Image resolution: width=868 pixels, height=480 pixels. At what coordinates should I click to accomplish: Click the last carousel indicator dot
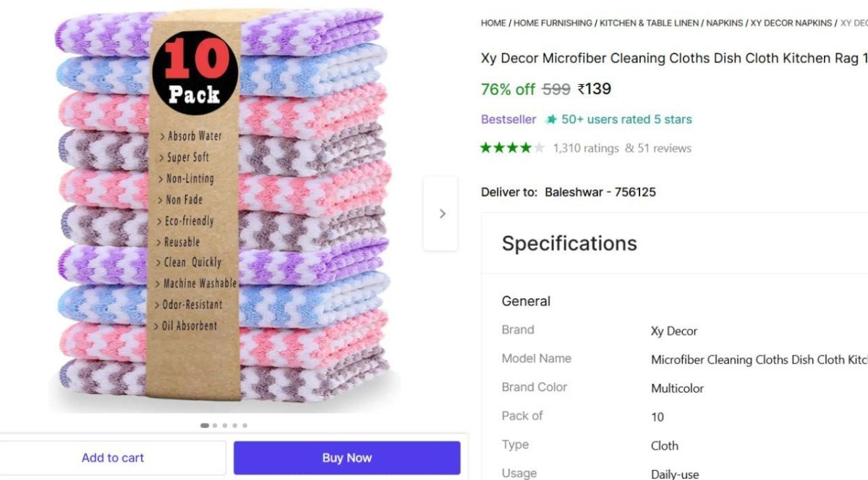click(x=245, y=425)
